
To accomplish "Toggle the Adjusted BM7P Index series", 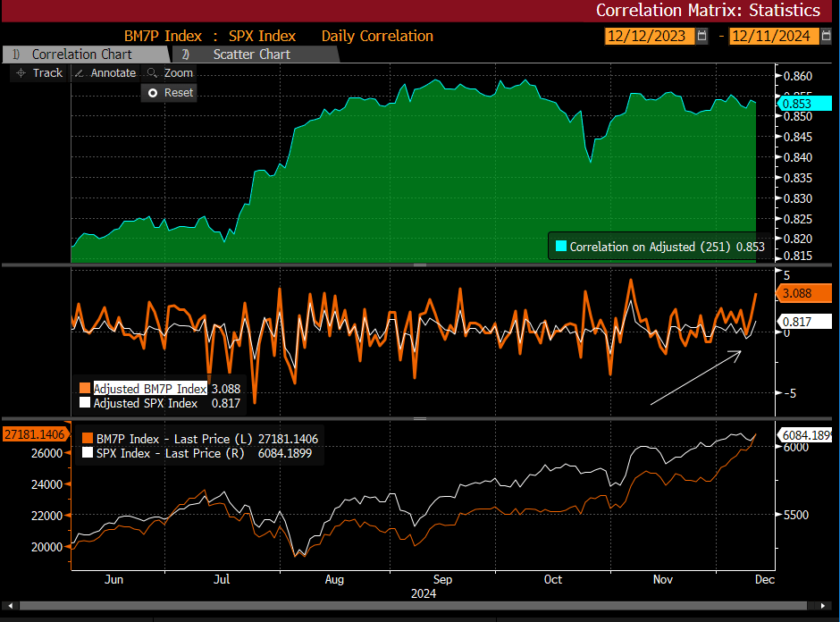I will pos(86,389).
